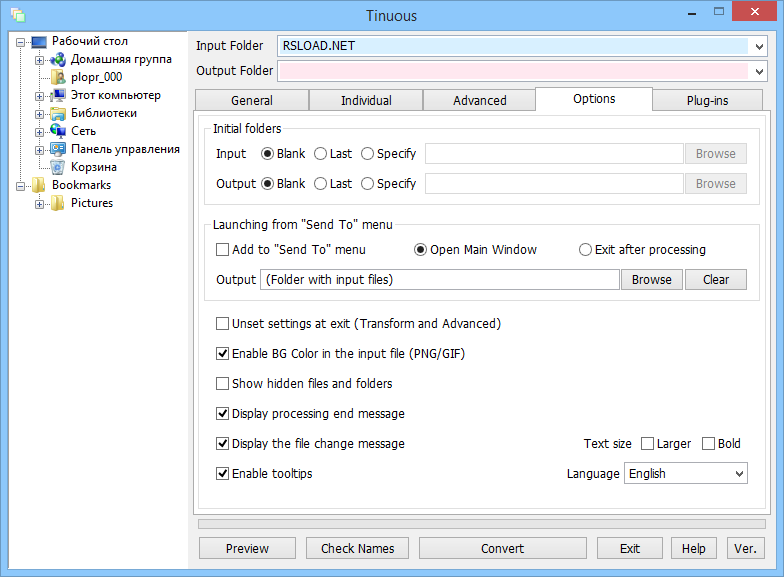Switch to the Plug-ins tab
This screenshot has height=577, width=784.
[x=708, y=100]
